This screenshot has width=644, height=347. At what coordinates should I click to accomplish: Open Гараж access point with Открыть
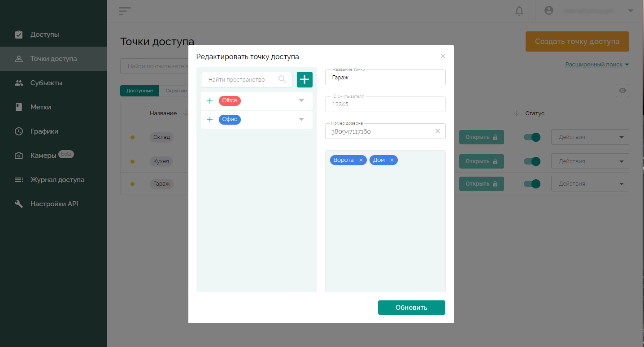click(x=482, y=184)
